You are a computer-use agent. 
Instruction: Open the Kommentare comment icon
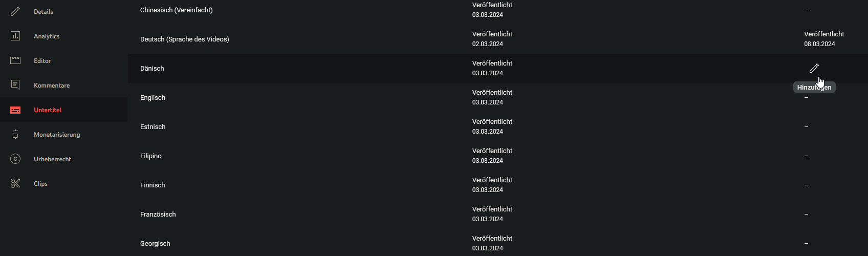click(15, 85)
